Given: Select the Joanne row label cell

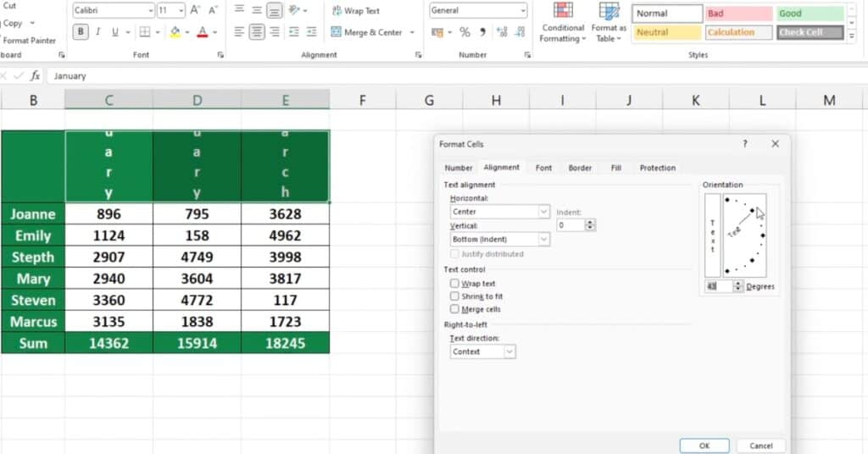Looking at the screenshot, I should (33, 214).
